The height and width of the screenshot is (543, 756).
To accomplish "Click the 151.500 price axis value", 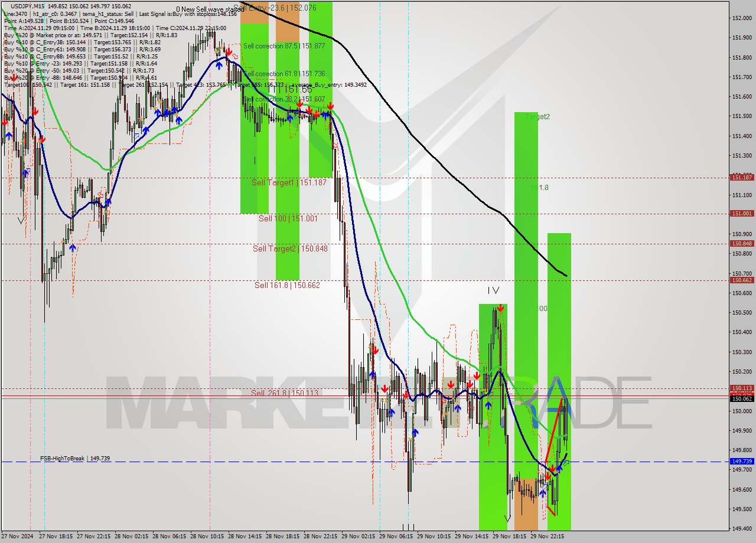I will [x=742, y=116].
